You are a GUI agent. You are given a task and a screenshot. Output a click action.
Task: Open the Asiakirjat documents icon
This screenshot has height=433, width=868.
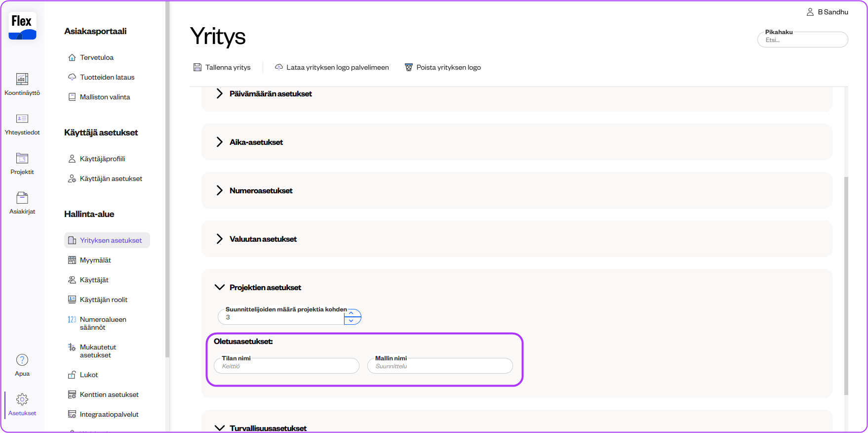point(22,198)
